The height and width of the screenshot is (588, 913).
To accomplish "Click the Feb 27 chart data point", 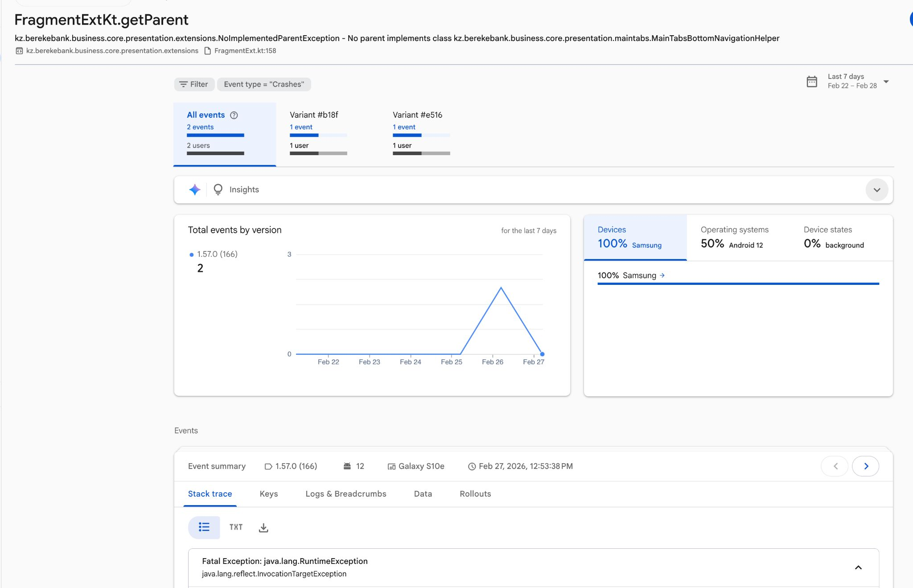I will 542,354.
